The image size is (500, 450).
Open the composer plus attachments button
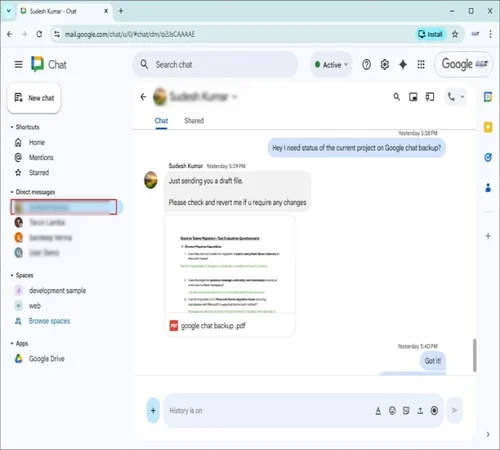(x=153, y=410)
